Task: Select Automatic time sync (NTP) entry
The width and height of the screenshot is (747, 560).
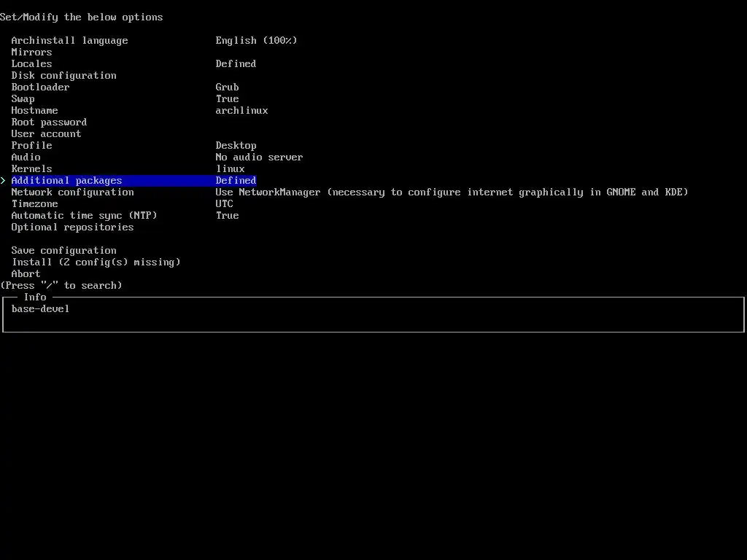Action: [85, 215]
